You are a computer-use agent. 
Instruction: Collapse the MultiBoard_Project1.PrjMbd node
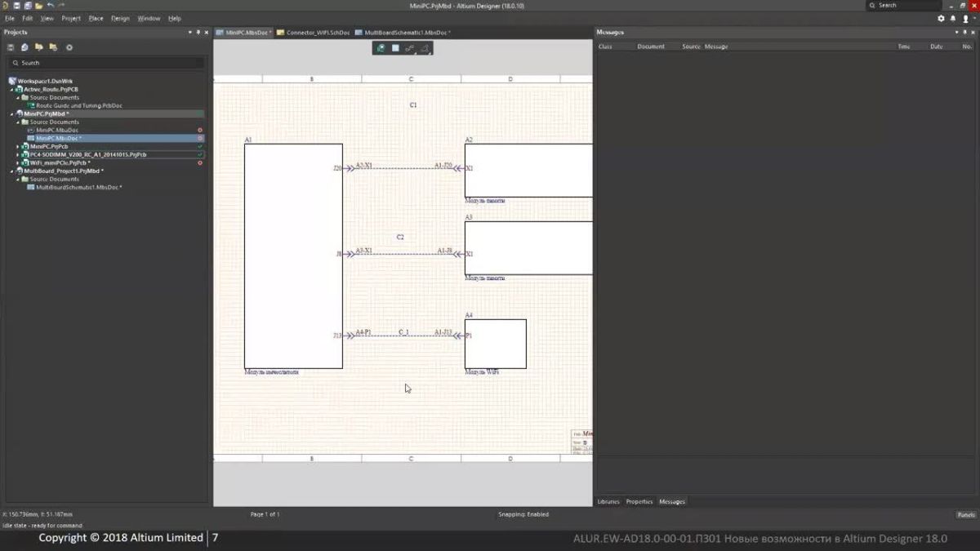(x=11, y=171)
